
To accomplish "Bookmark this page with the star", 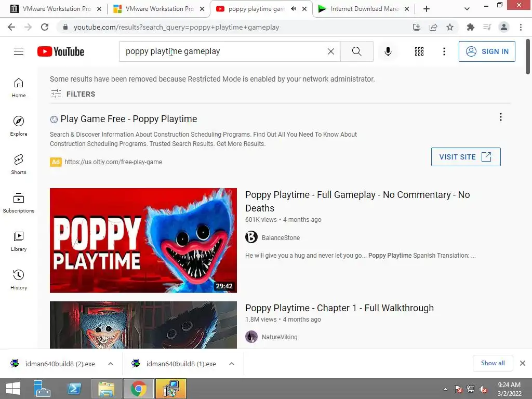I will pos(450,27).
